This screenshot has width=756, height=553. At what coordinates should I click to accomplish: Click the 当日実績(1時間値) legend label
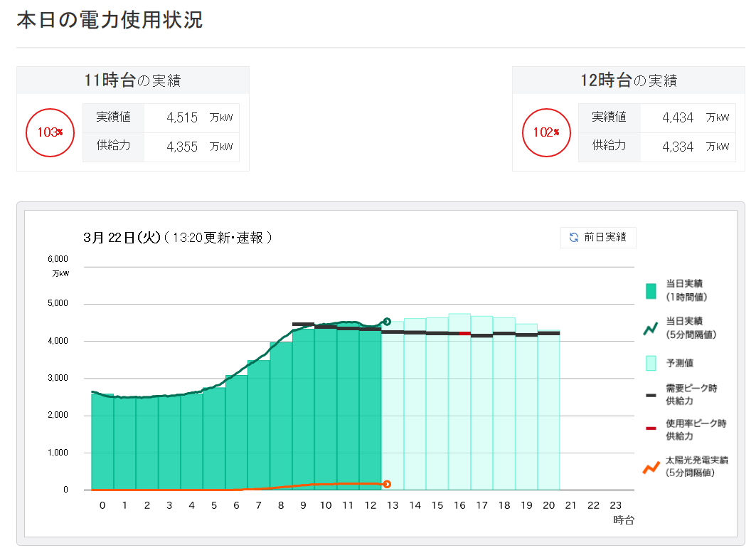pos(686,290)
